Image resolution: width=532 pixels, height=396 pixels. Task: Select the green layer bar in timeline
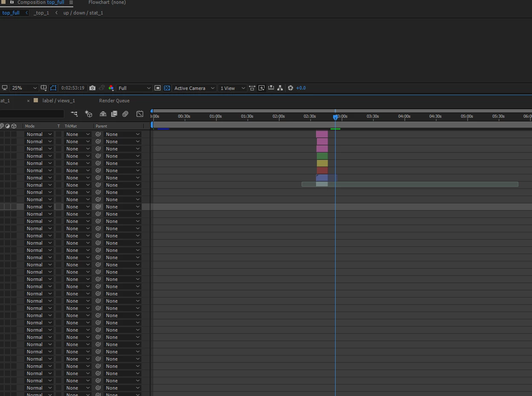pyautogui.click(x=322, y=156)
